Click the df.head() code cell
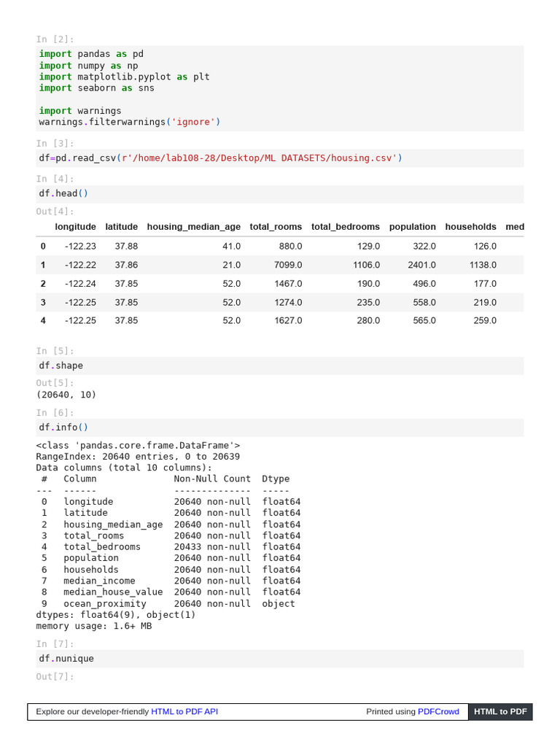The width and height of the screenshot is (560, 747). coord(280,193)
